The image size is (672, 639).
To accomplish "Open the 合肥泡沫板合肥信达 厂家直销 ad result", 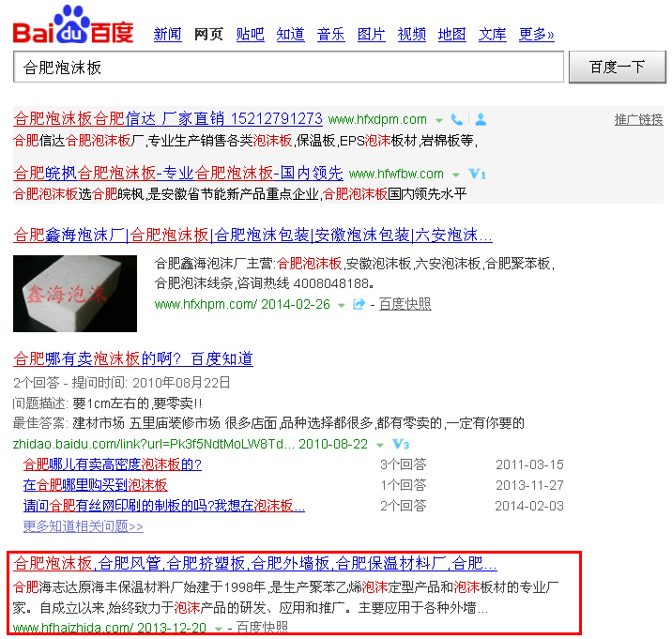I will pos(168,118).
